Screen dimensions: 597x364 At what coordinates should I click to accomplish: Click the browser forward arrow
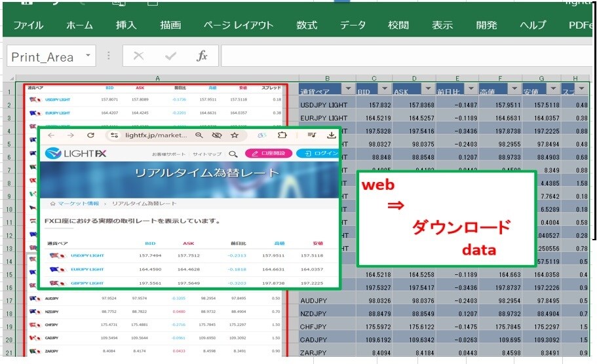pos(71,135)
